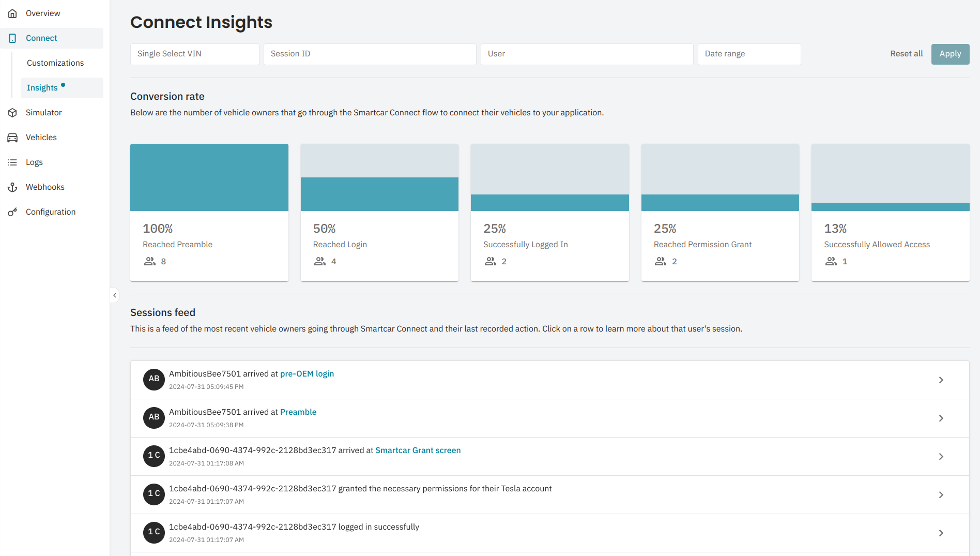Viewport: 980px width, 556px height.
Task: Click the 100% Reached Preamble bar
Action: pyautogui.click(x=209, y=177)
